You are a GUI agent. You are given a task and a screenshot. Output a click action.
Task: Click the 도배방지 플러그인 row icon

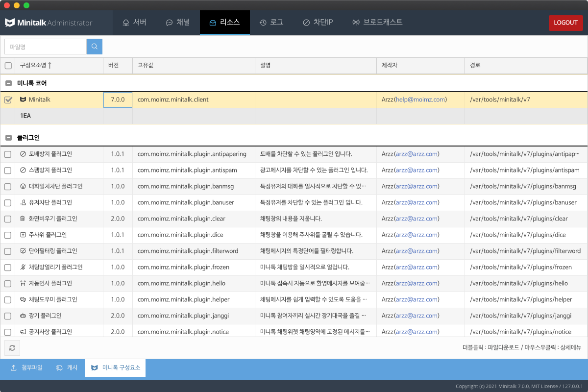point(23,154)
